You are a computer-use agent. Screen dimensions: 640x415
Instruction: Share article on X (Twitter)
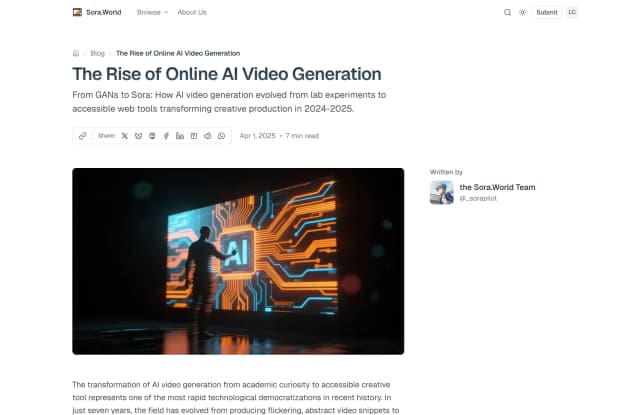pyautogui.click(x=125, y=135)
